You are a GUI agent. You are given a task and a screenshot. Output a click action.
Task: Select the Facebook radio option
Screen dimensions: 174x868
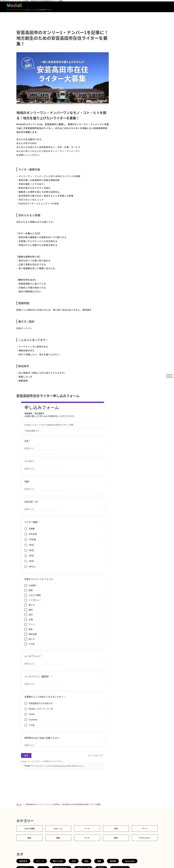pyautogui.click(x=26, y=720)
